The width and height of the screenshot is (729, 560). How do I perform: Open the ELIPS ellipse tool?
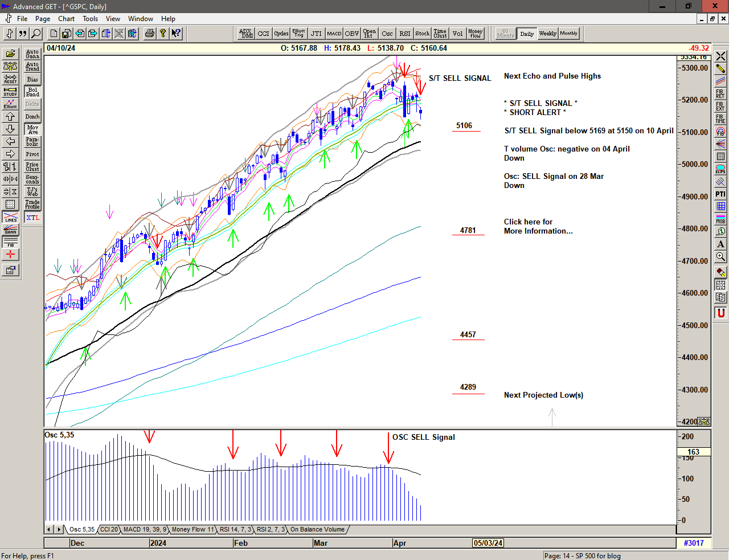[x=720, y=169]
